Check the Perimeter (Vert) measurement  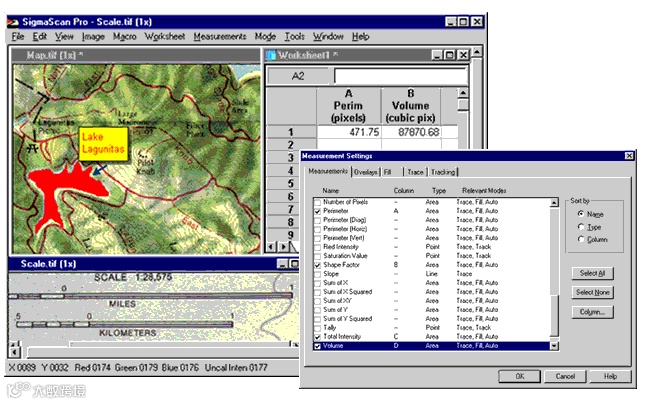coord(317,238)
